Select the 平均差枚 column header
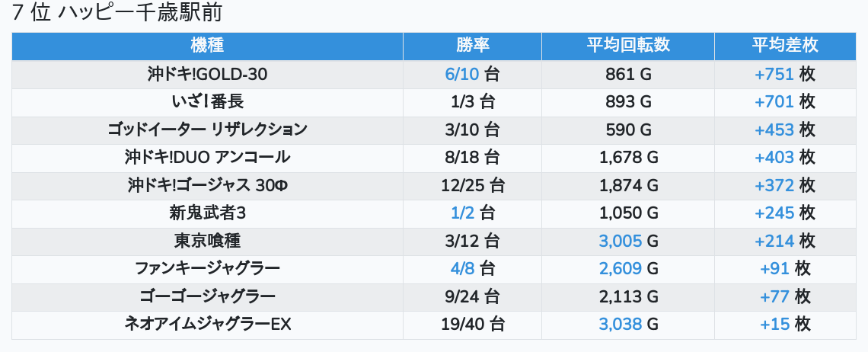Screen dimensions: 868x352 785,45
